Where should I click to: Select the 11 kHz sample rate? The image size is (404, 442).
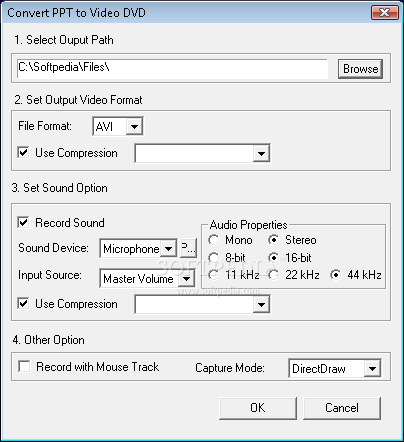tap(213, 275)
